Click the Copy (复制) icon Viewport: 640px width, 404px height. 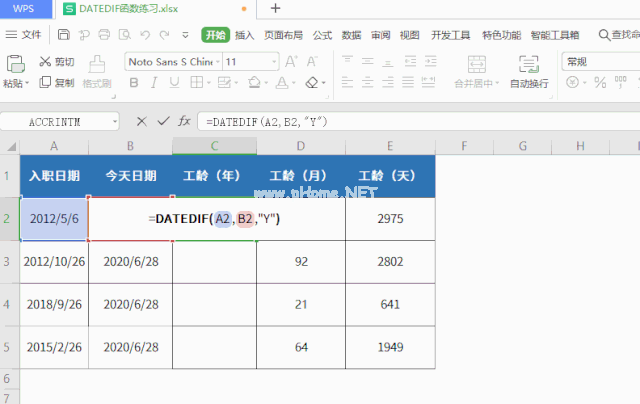coord(45,83)
